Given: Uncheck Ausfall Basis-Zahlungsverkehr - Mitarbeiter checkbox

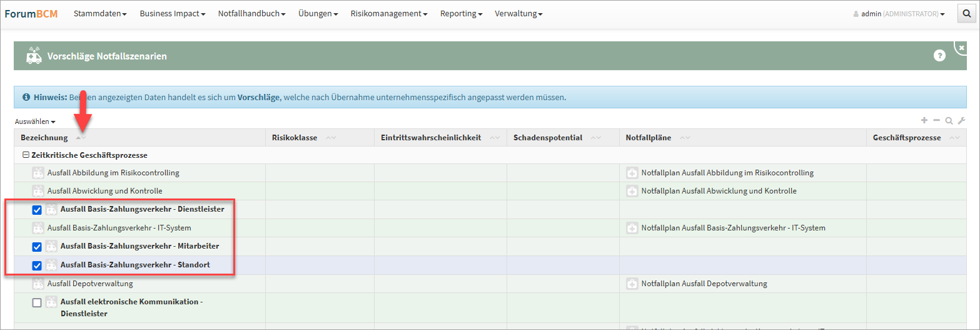Looking at the screenshot, I should tap(37, 247).
